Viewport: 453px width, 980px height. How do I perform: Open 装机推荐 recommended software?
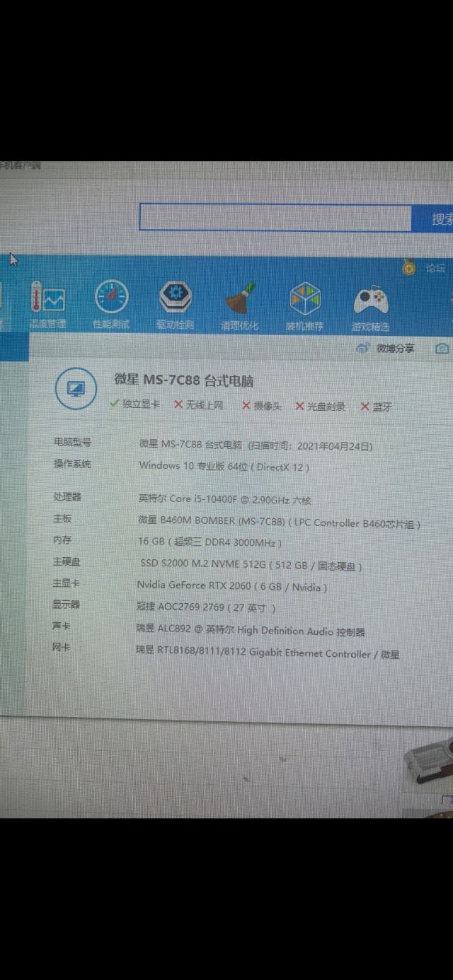tap(305, 307)
